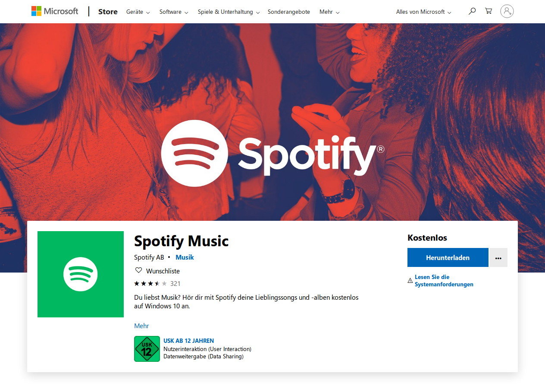
Task: Click the account sign-in avatar icon
Action: (x=507, y=11)
